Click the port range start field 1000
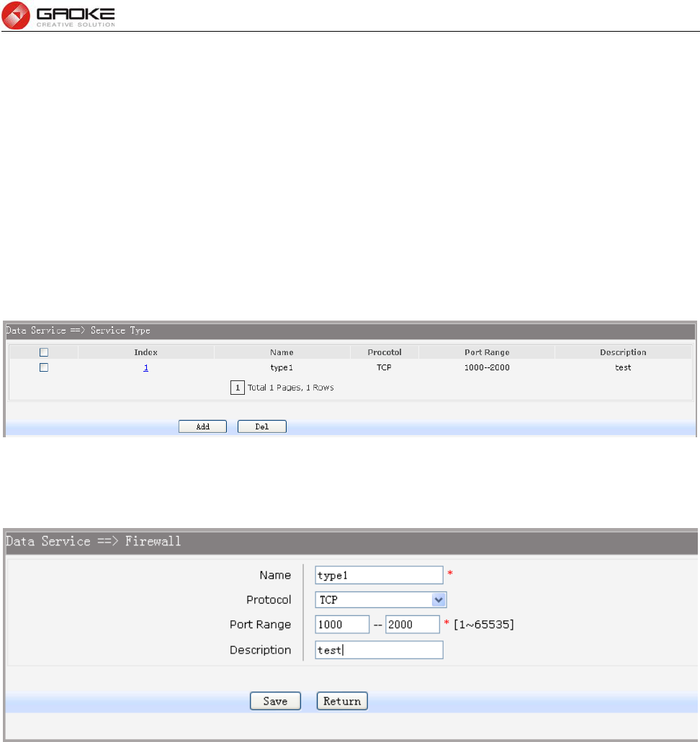Image resolution: width=700 pixels, height=742 pixels. click(342, 624)
